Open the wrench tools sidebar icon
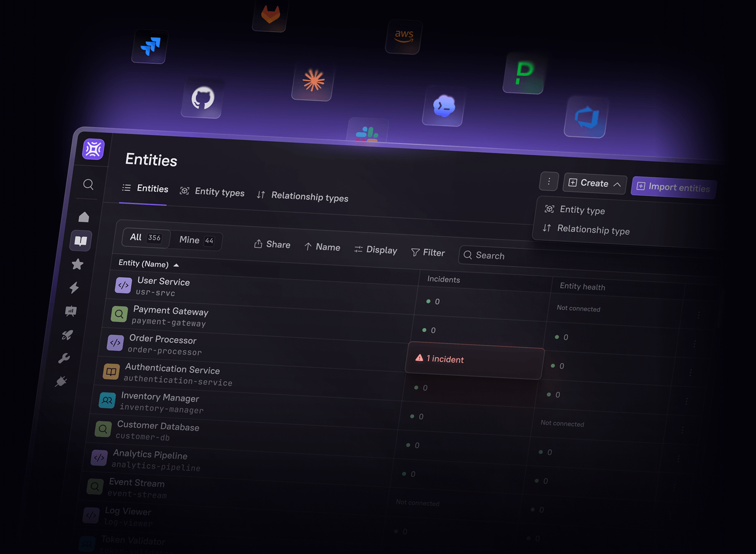 click(64, 358)
